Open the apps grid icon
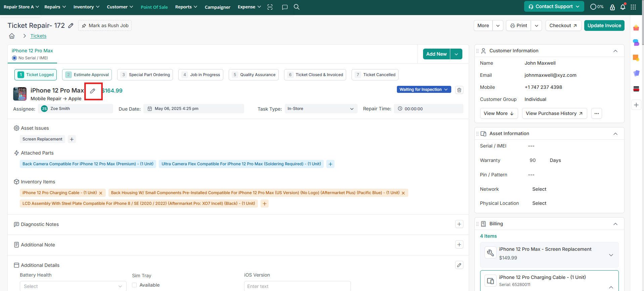Image resolution: width=644 pixels, height=291 pixels. coord(633,7)
